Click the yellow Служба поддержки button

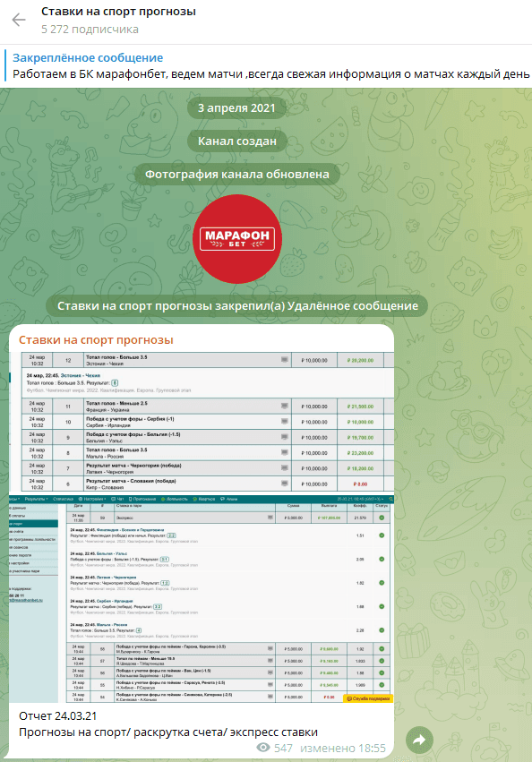tap(367, 698)
